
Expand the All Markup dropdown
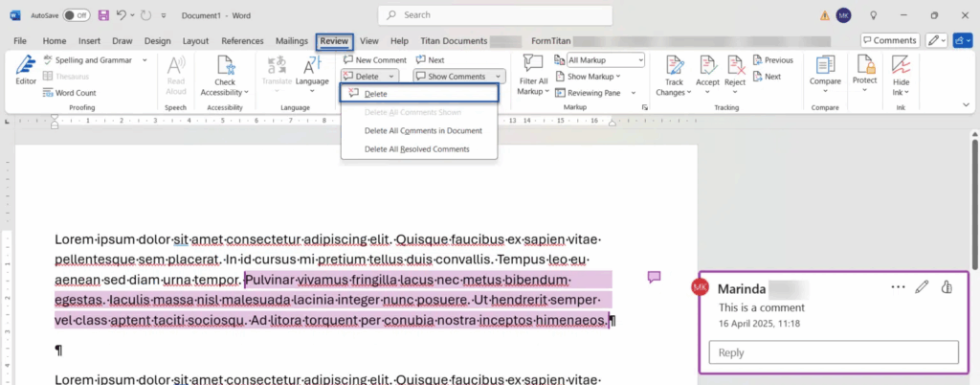[606, 60]
